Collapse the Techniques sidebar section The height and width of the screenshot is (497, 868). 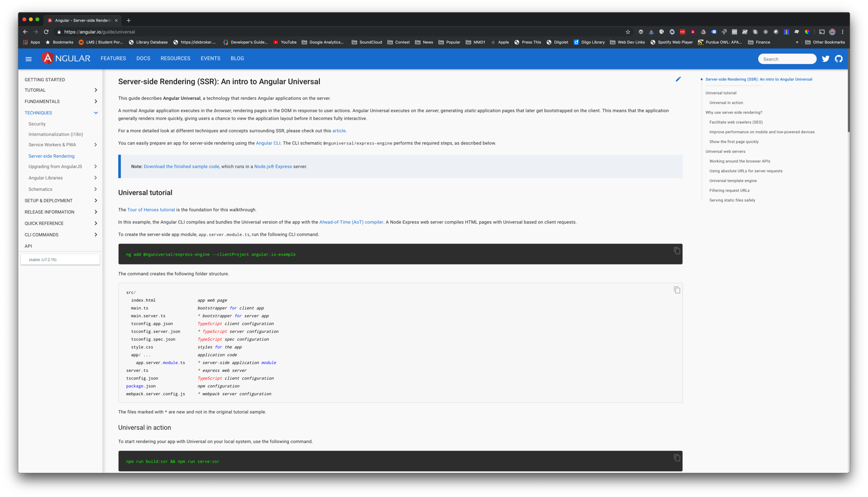96,113
